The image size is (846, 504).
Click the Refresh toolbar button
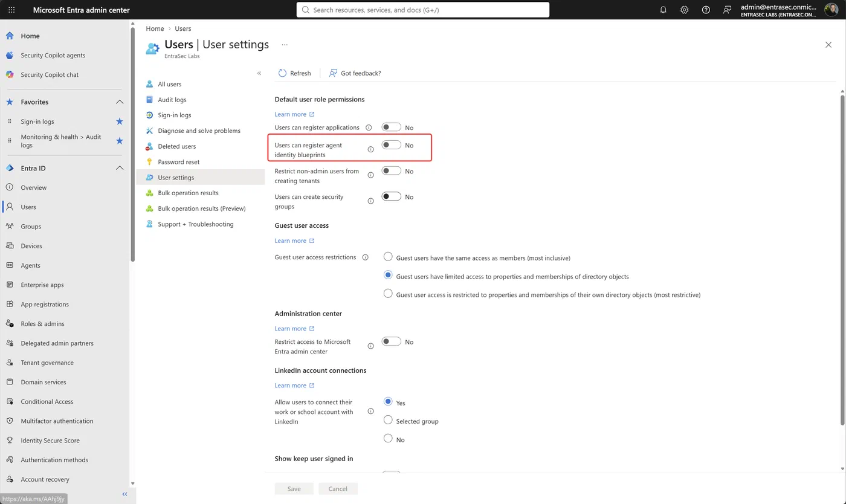tap(295, 73)
